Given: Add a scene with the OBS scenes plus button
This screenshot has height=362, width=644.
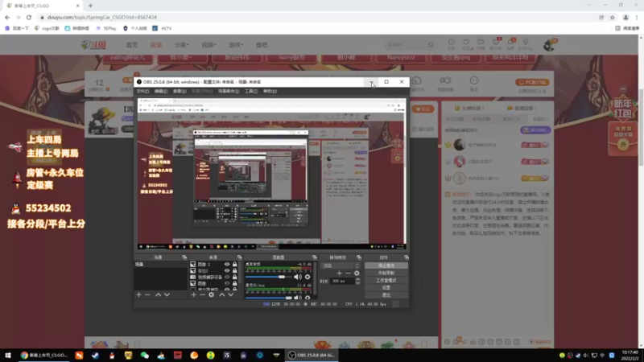Looking at the screenshot, I should coord(138,294).
